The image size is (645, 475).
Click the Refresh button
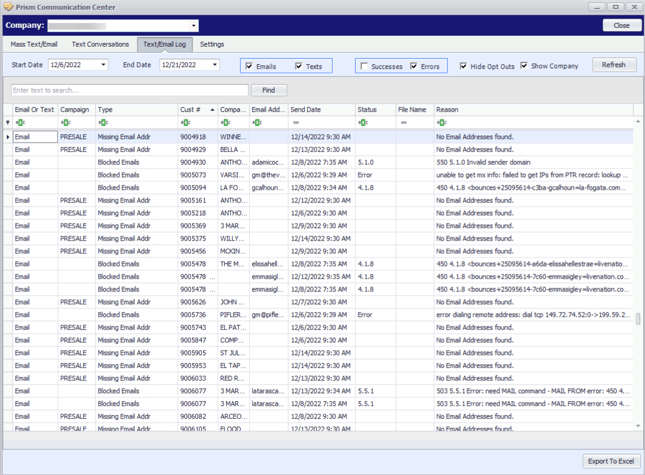[x=614, y=65]
